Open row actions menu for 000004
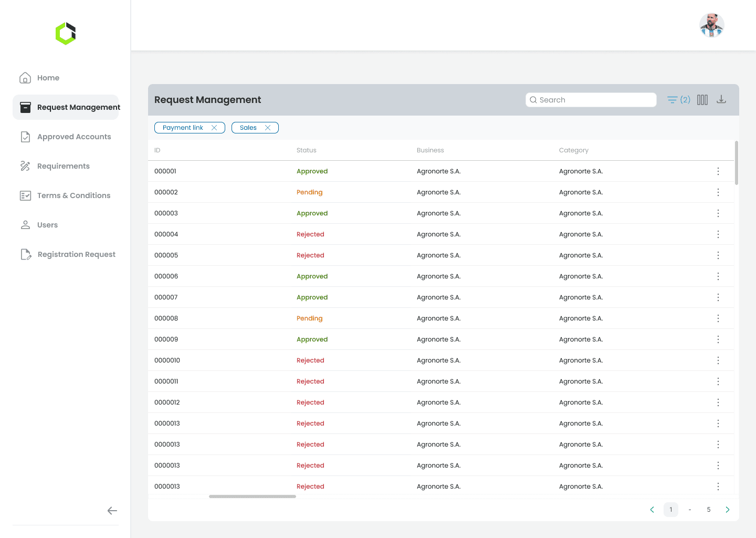This screenshot has height=538, width=756. (x=718, y=234)
